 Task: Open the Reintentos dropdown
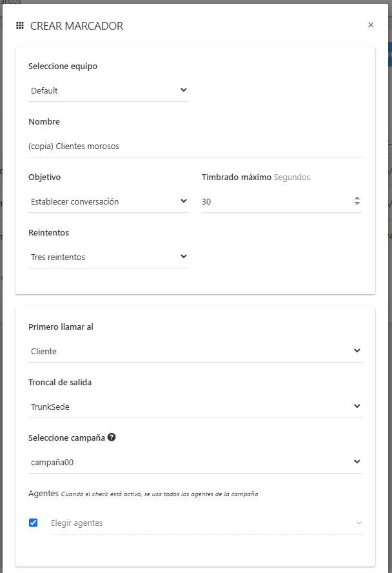pos(108,257)
